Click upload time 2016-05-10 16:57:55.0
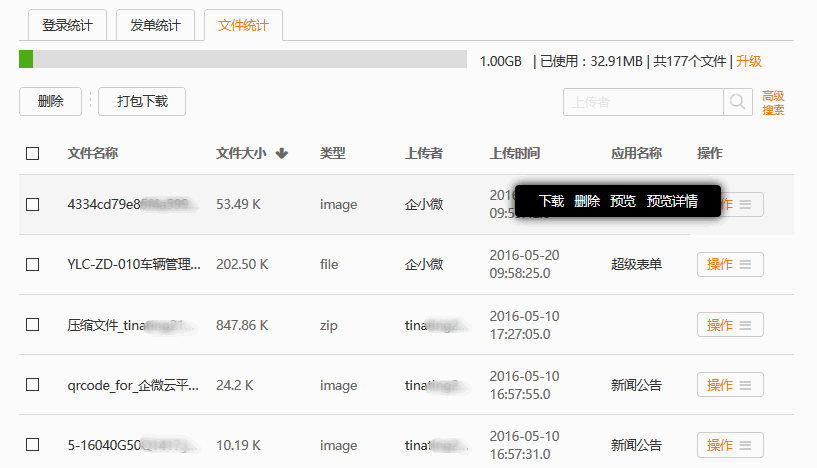This screenshot has width=817, height=468. [x=524, y=385]
